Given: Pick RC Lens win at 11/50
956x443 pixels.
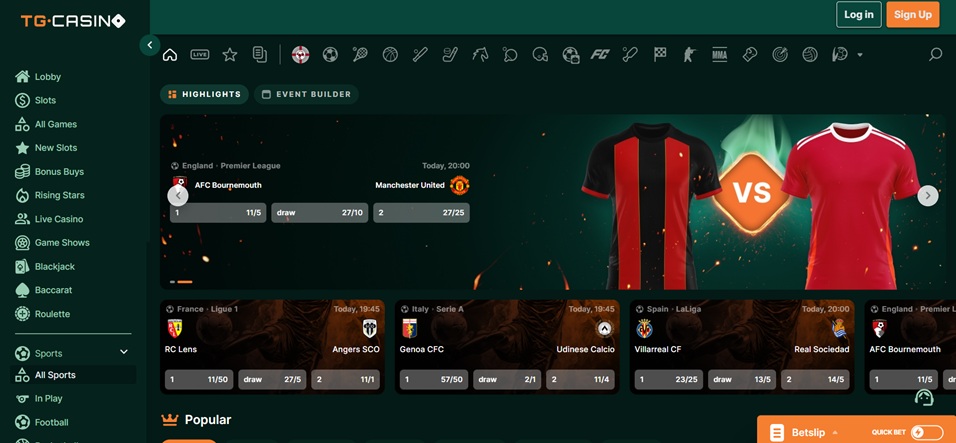Looking at the screenshot, I should [x=199, y=380].
